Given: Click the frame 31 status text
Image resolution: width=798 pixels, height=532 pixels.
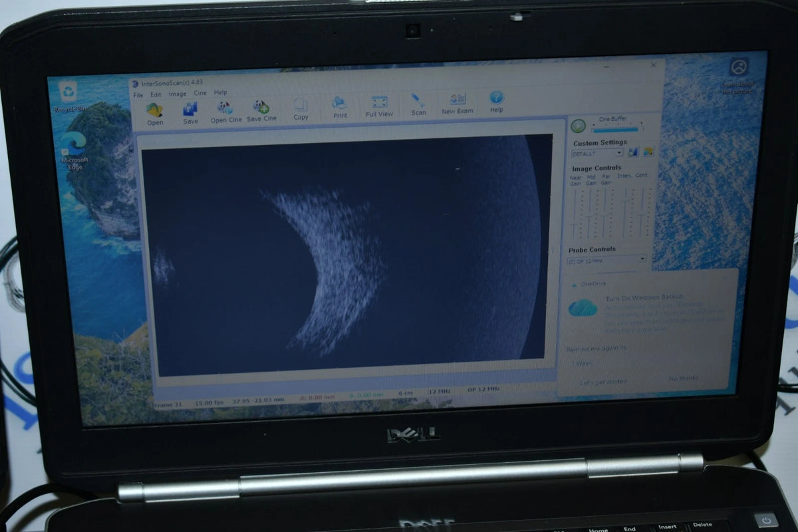Looking at the screenshot, I should point(169,405).
